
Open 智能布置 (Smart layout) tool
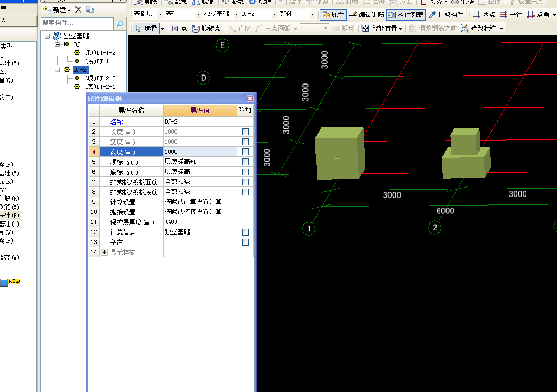click(379, 29)
